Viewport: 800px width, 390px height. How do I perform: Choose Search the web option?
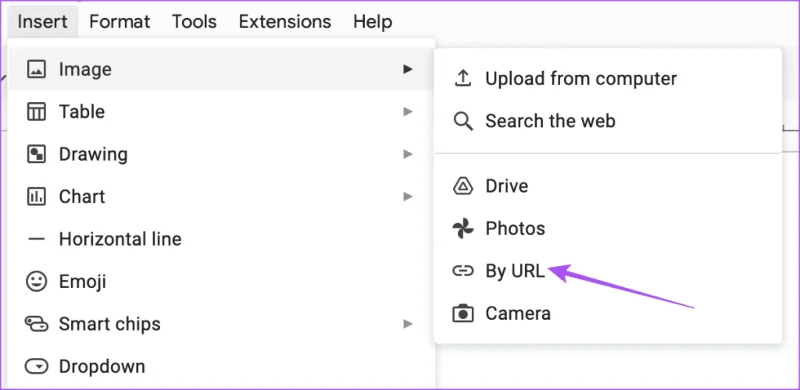pos(608,121)
